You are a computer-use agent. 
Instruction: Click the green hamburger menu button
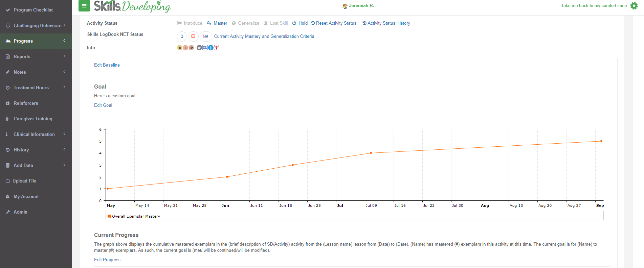(84, 6)
